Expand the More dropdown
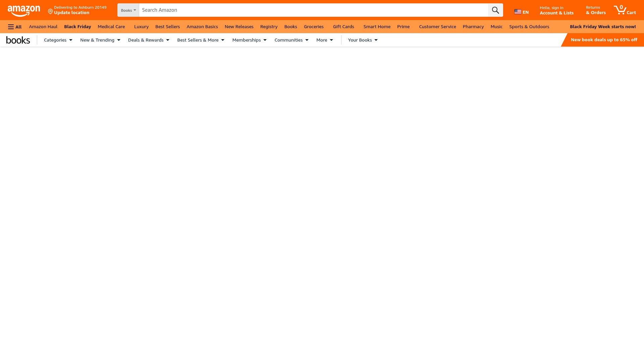The image size is (644, 362). point(324,40)
